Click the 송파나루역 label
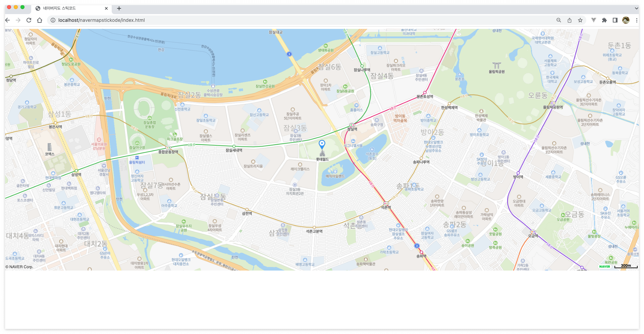644x334 pixels. click(x=421, y=162)
